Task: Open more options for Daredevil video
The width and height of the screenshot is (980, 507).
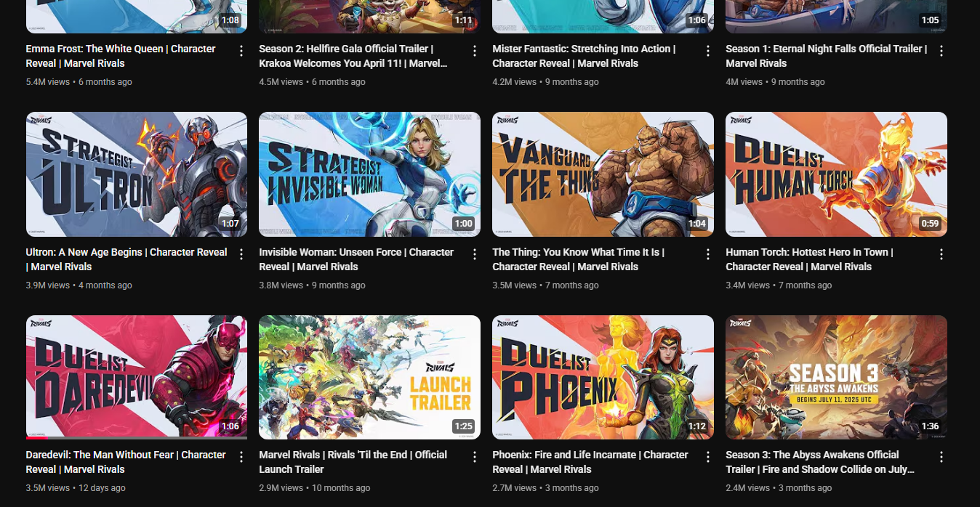Action: coord(241,457)
